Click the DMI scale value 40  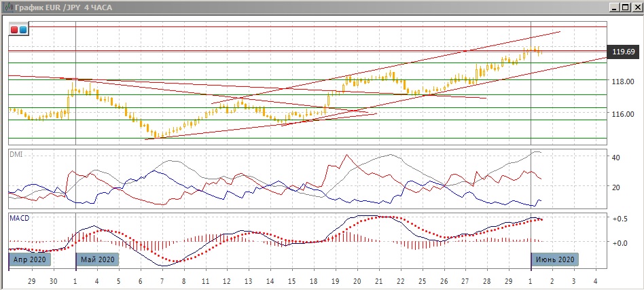617,158
